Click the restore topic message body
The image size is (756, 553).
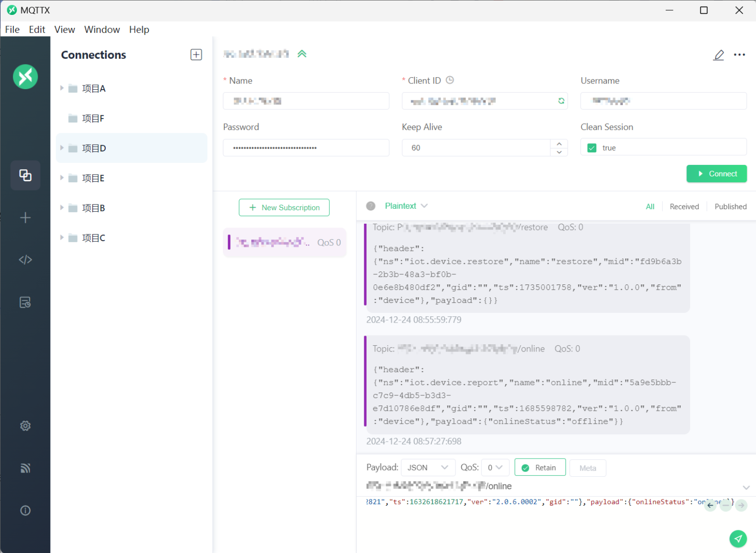pos(527,274)
